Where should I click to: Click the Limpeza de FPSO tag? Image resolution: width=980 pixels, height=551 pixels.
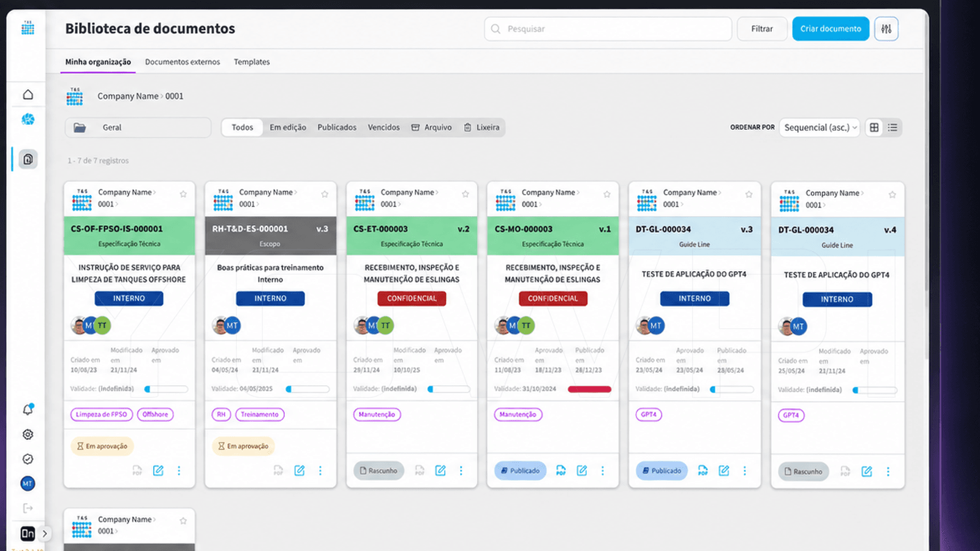click(x=102, y=414)
